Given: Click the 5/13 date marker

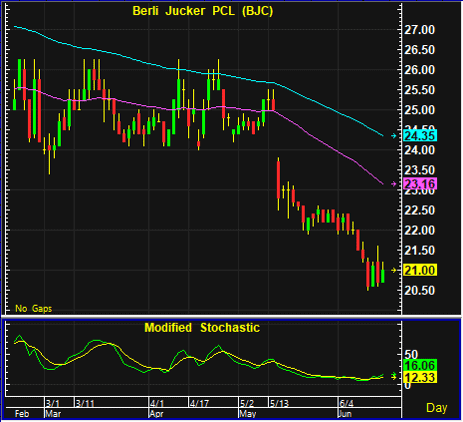Looking at the screenshot, I should point(279,404).
